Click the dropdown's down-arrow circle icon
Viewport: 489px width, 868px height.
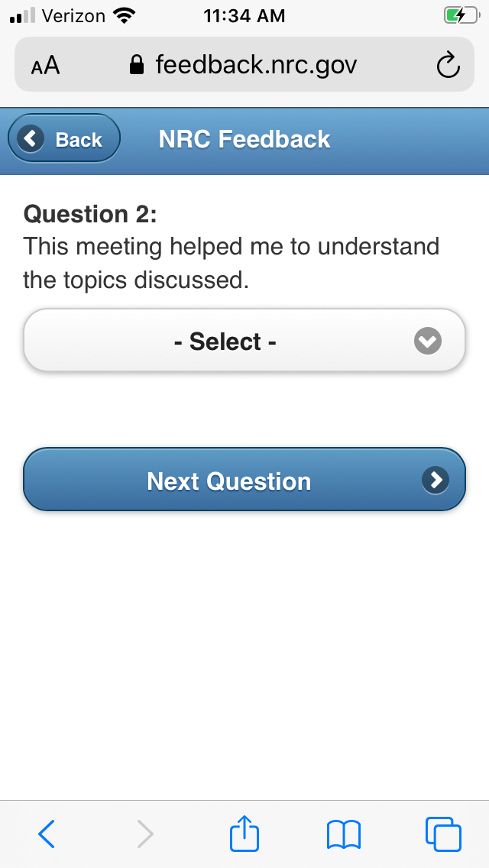[428, 341]
